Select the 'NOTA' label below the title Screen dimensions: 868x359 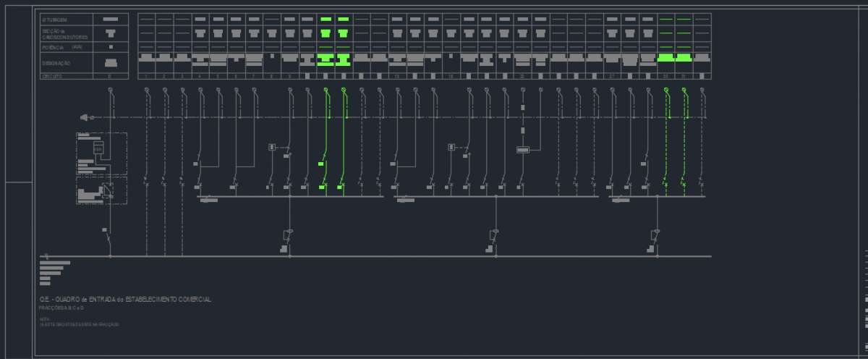44,318
